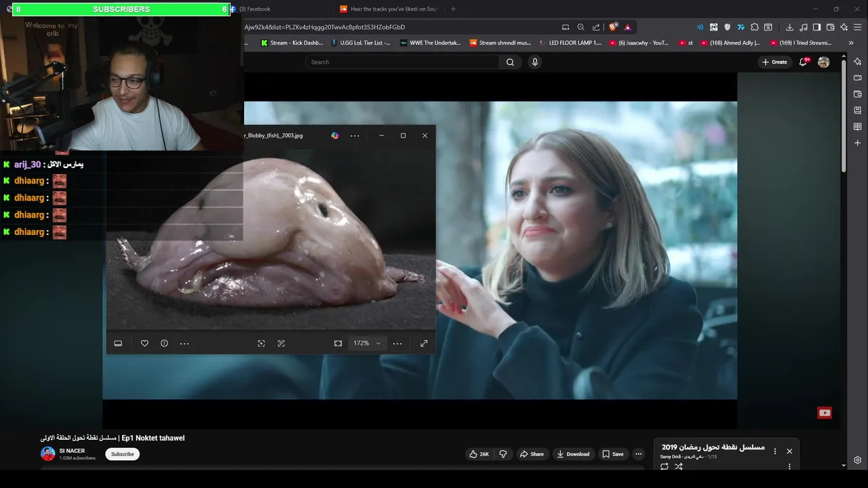Open more dots beside info icon in Photos
868x488 pixels.
pyautogui.click(x=184, y=344)
